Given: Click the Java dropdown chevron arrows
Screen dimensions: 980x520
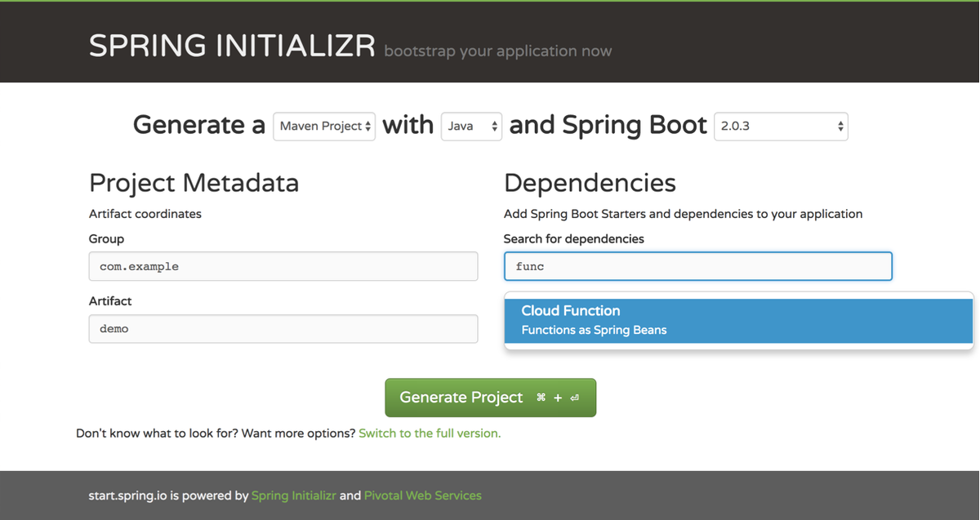Looking at the screenshot, I should 495,126.
